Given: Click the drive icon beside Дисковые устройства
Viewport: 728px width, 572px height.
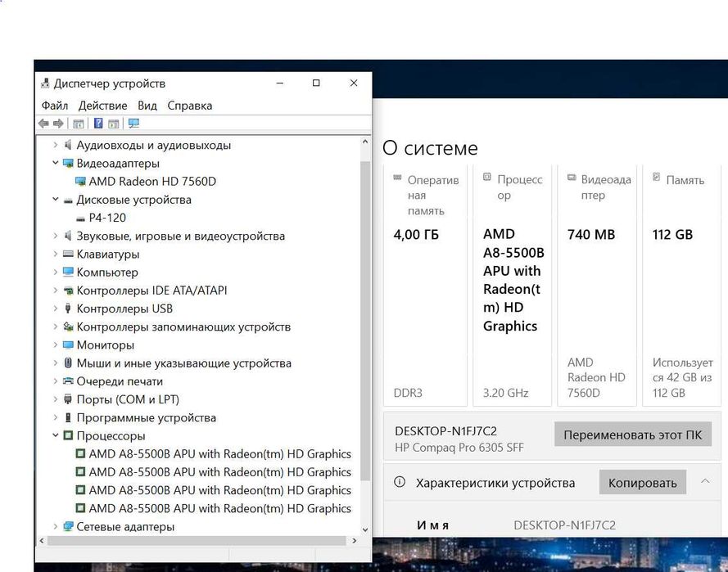Looking at the screenshot, I should (x=68, y=200).
